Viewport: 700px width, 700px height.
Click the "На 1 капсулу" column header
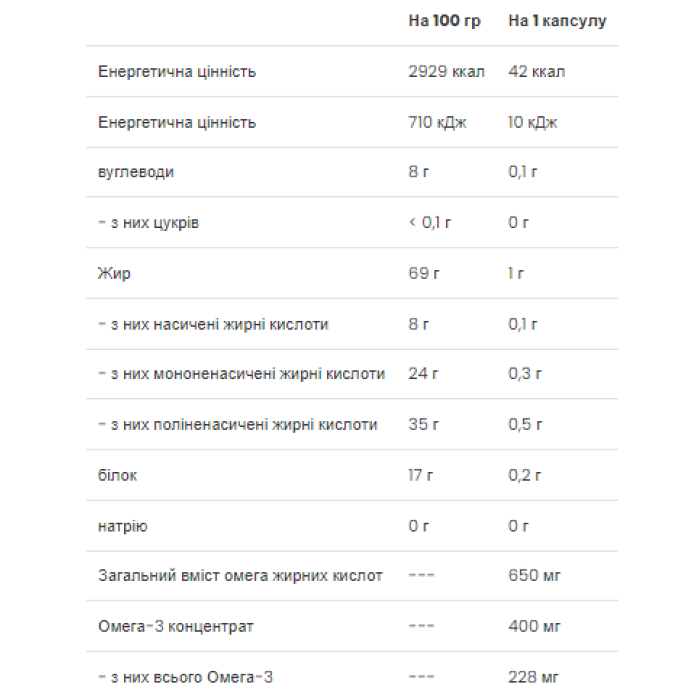(557, 21)
